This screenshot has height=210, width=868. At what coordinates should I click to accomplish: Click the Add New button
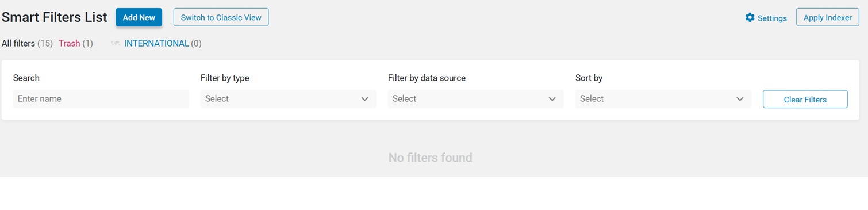(x=139, y=17)
